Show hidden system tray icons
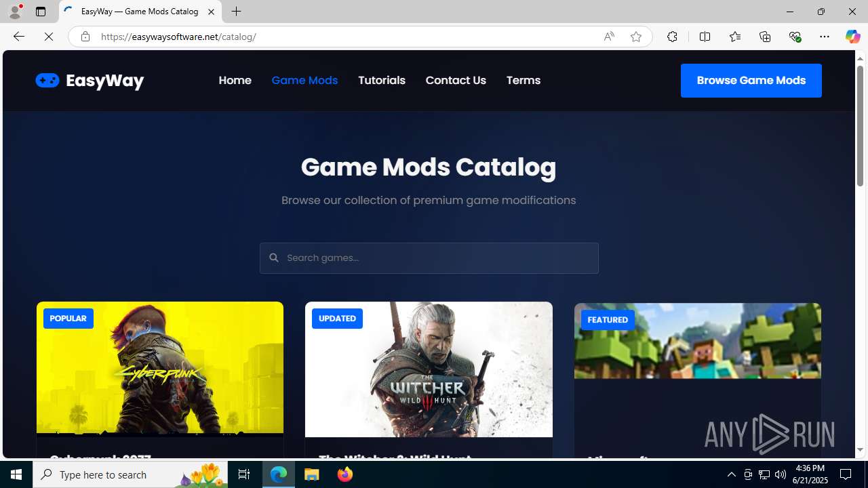This screenshot has height=488, width=868. (x=731, y=474)
